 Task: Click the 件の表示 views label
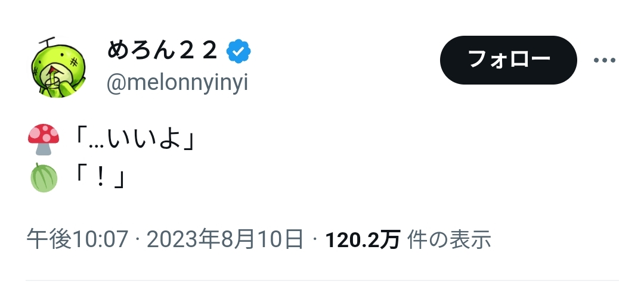tap(449, 239)
